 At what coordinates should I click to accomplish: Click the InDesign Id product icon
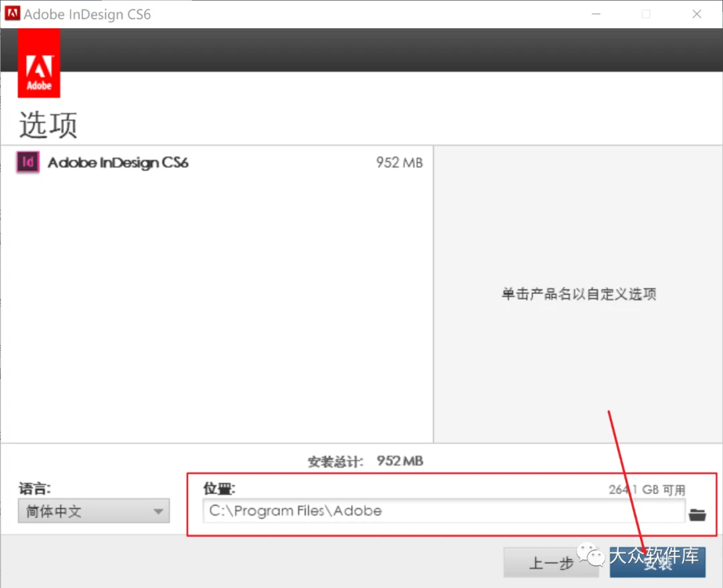pos(28,162)
